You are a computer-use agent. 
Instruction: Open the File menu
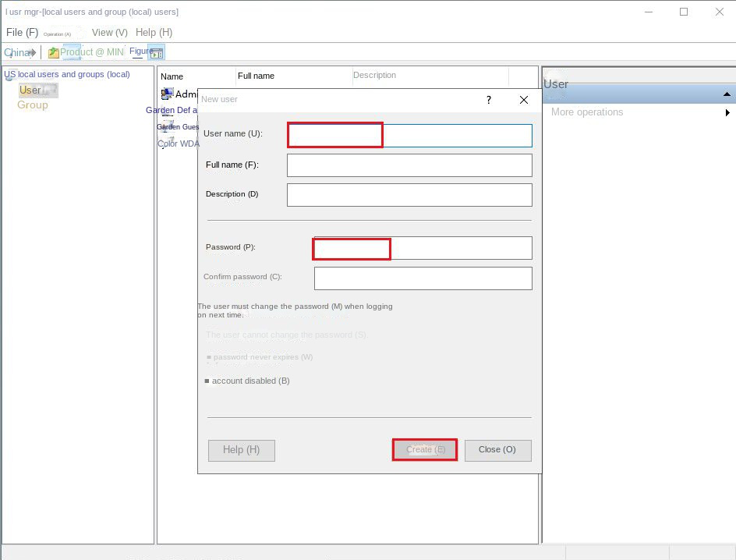pyautogui.click(x=22, y=33)
